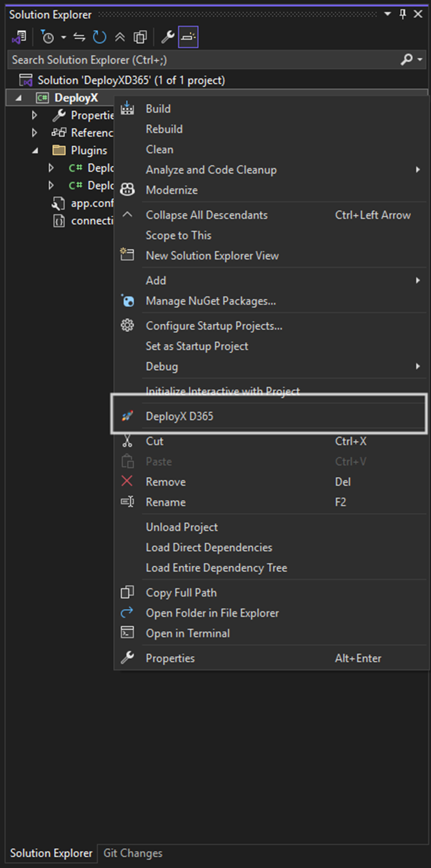Click the DeployX D365 menu entry
This screenshot has width=431, height=868.
(x=179, y=416)
